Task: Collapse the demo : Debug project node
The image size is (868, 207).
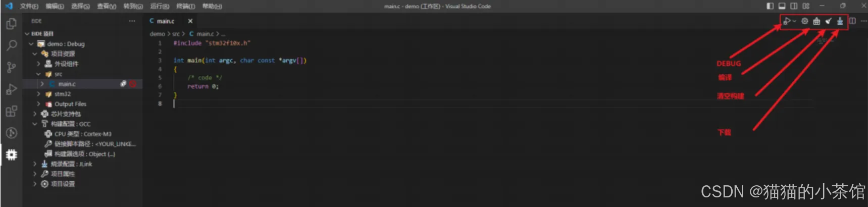Action: (x=31, y=44)
